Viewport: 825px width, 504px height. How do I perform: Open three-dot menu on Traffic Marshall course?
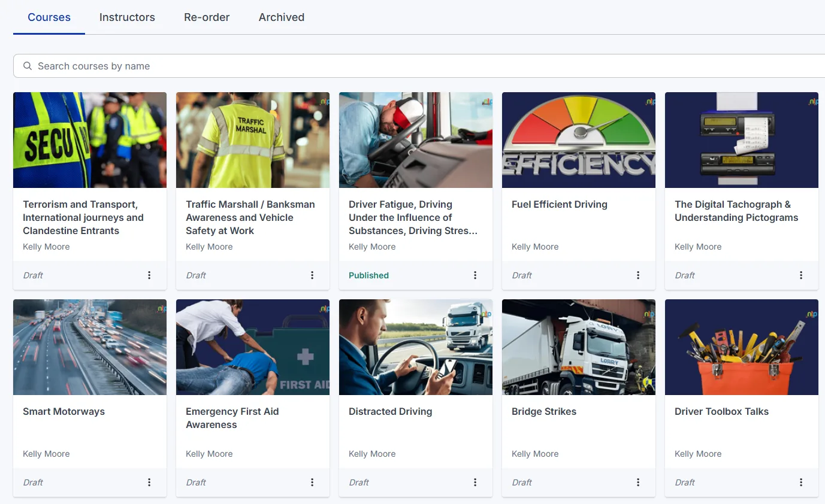point(312,275)
